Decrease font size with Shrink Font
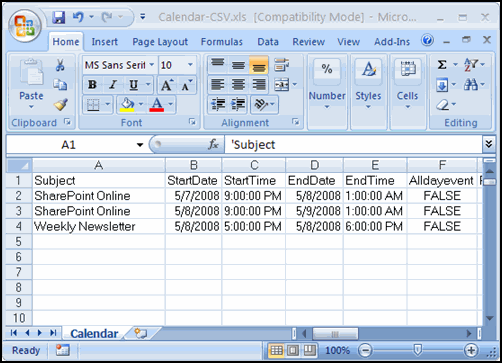 point(186,85)
